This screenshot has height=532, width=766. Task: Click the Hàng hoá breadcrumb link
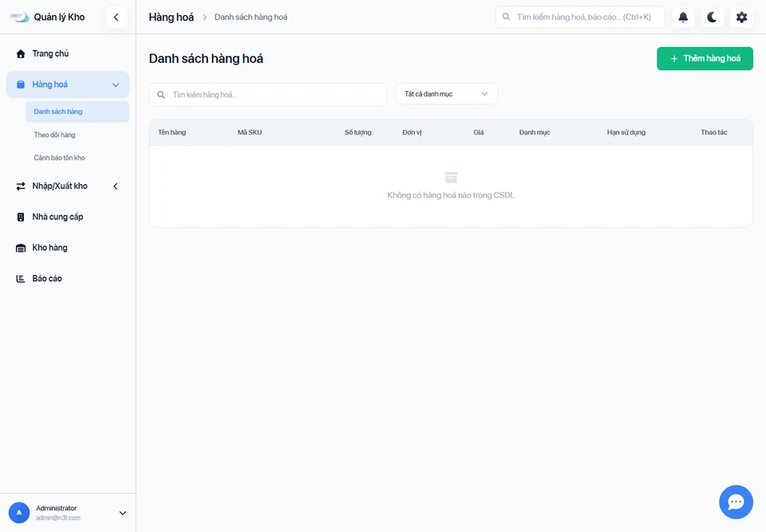[172, 17]
